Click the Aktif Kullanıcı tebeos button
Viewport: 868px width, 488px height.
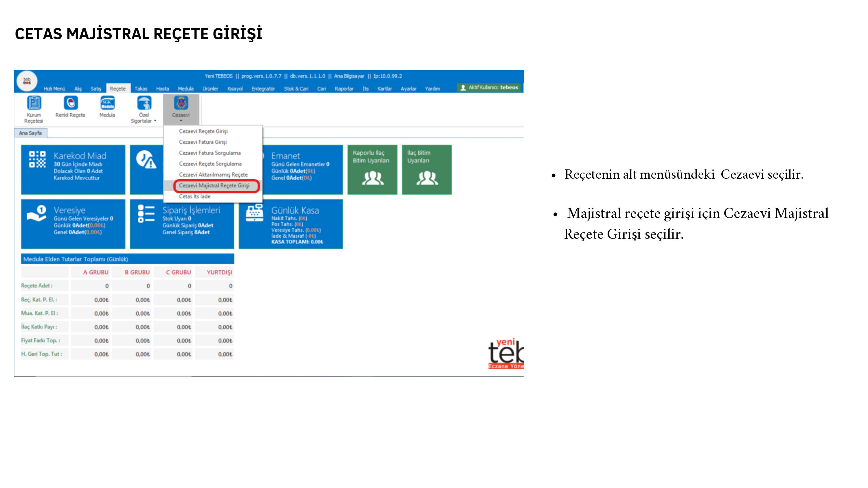pyautogui.click(x=489, y=88)
